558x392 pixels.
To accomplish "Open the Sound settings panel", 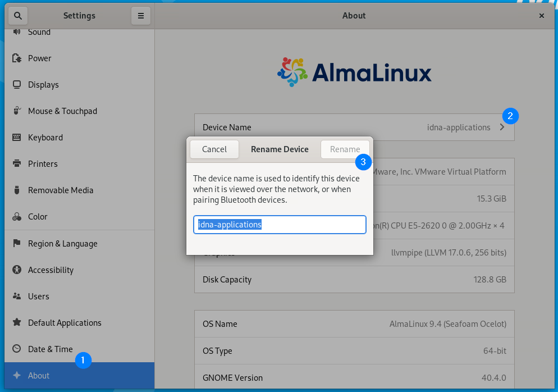I will pyautogui.click(x=79, y=32).
